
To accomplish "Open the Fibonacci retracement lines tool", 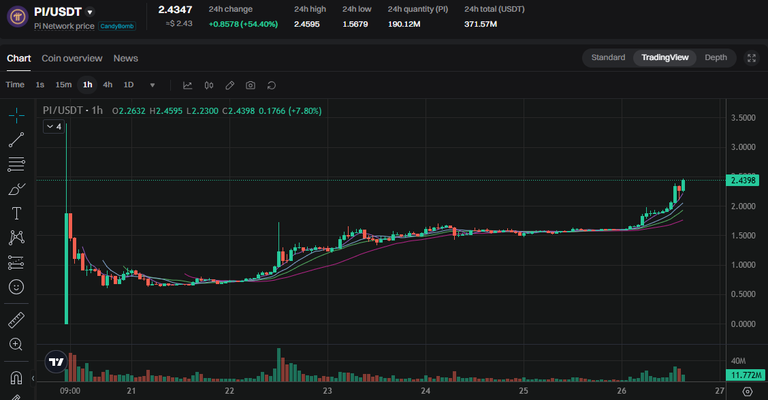I will click(16, 164).
